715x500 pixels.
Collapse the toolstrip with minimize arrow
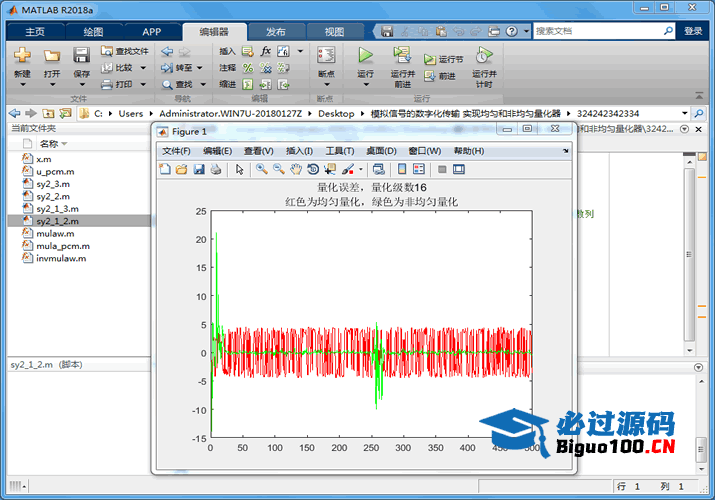[699, 95]
